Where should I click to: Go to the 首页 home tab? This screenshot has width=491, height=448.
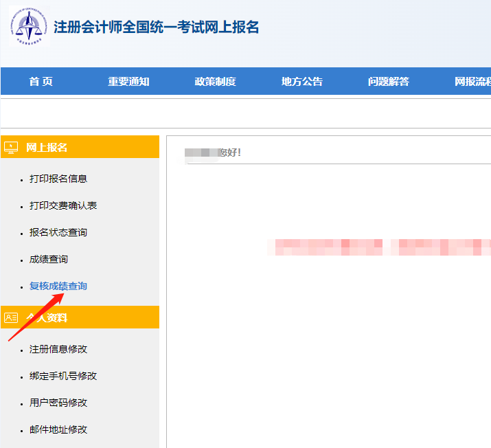41,82
